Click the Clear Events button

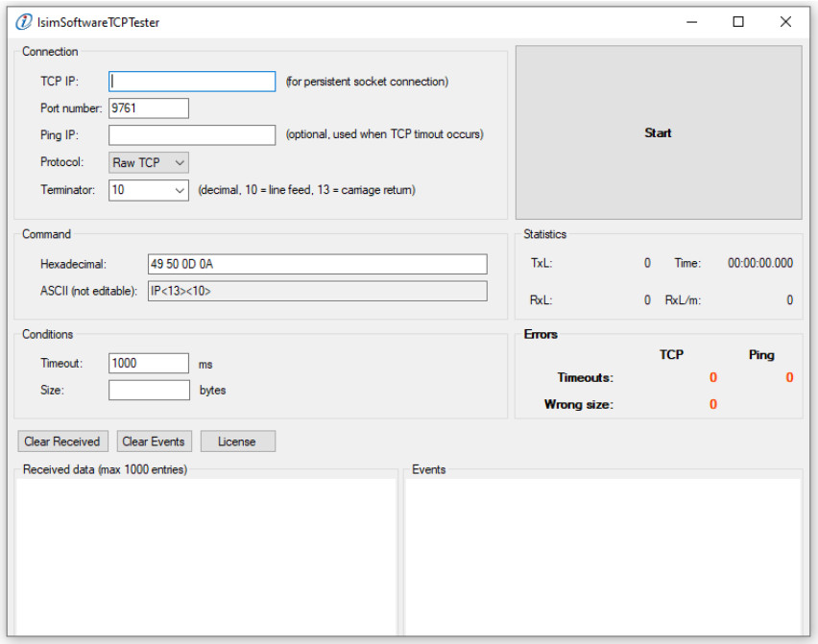[x=154, y=441]
